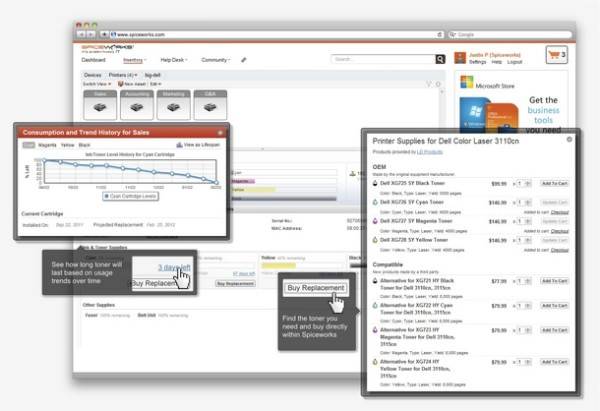
Task: Toggle the Cyan Cartridge Levels legend checkbox
Action: tap(107, 196)
